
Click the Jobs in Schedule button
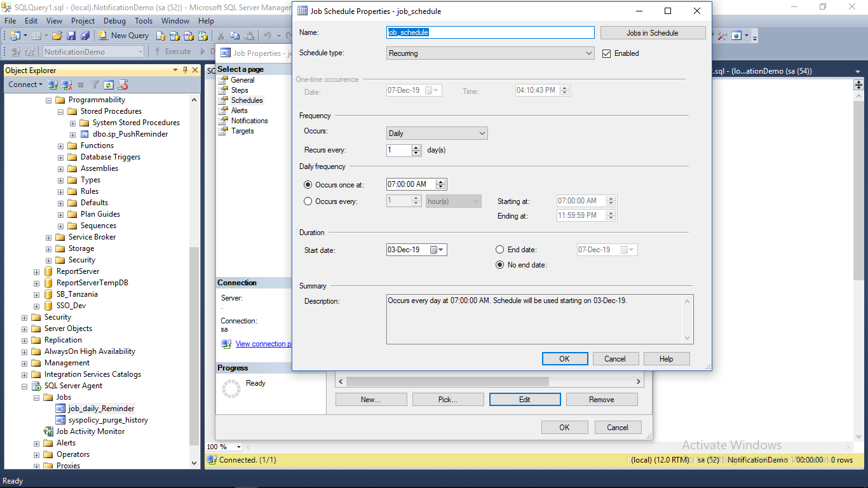click(653, 33)
